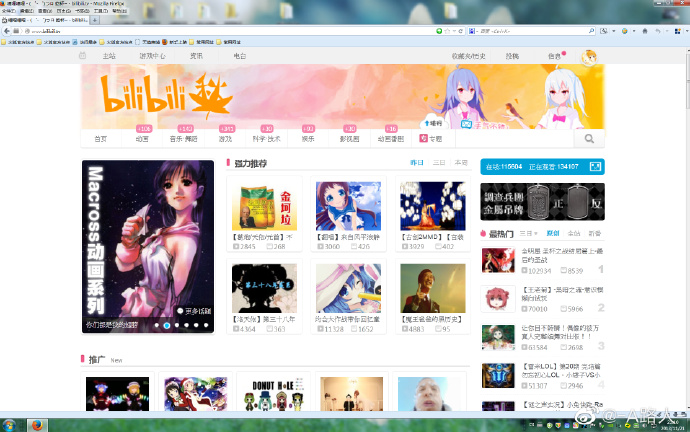Select the last carousel slide dot
Image resolution: width=690 pixels, height=432 pixels.
pos(206,326)
